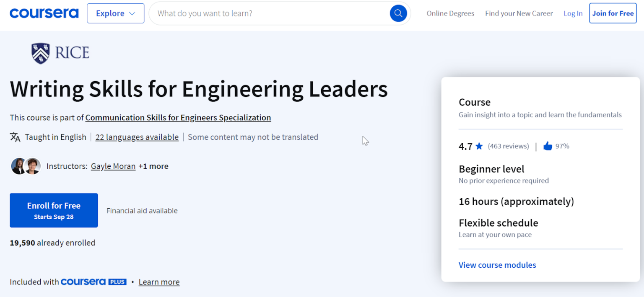
Task: Open the Explore dropdown
Action: coord(115,13)
